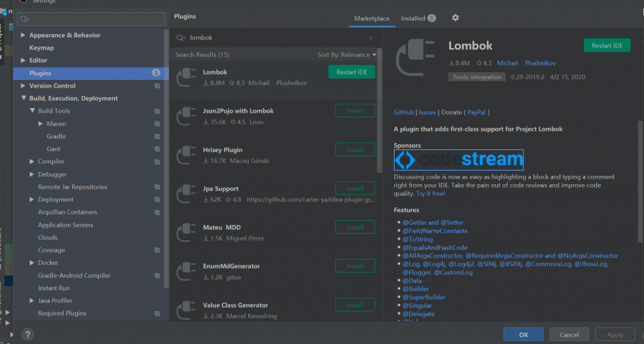The image size is (644, 344).
Task: Expand the Version Control section
Action: pyautogui.click(x=23, y=86)
